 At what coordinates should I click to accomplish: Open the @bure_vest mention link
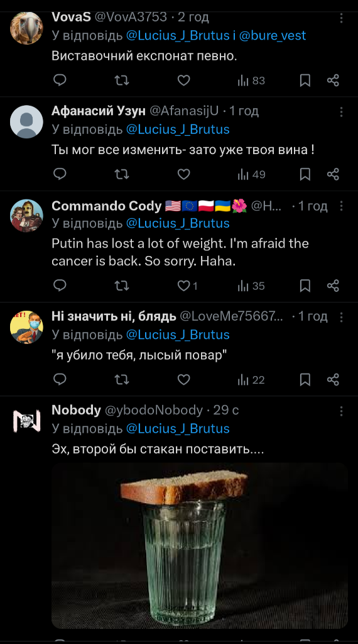coord(273,35)
